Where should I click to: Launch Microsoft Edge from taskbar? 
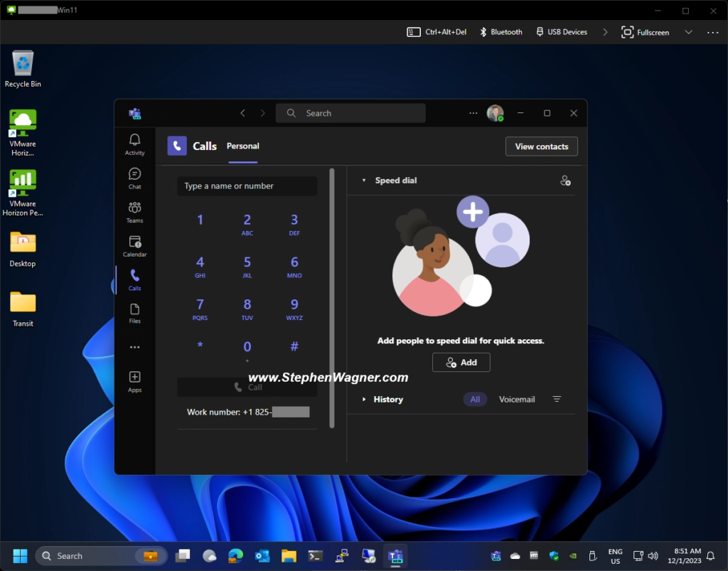pyautogui.click(x=236, y=555)
